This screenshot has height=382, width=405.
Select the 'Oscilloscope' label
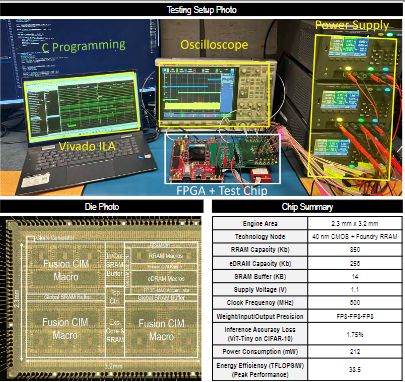[214, 45]
